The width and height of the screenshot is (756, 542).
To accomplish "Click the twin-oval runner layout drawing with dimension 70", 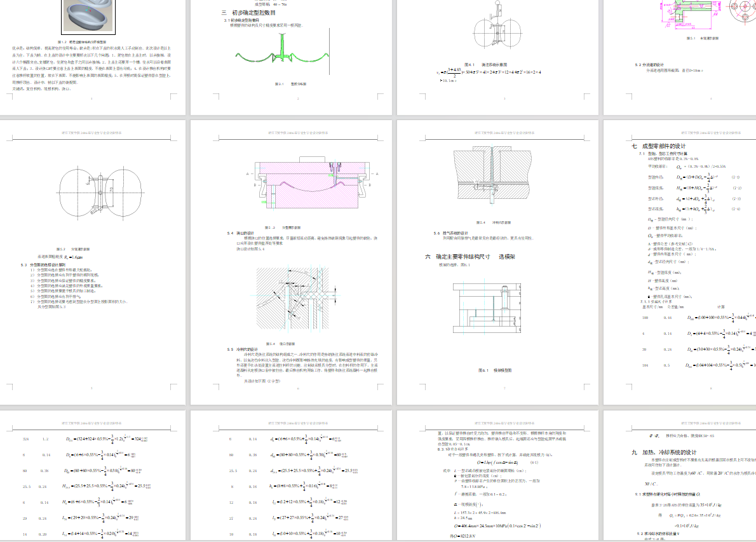I will pyautogui.click(x=100, y=193).
